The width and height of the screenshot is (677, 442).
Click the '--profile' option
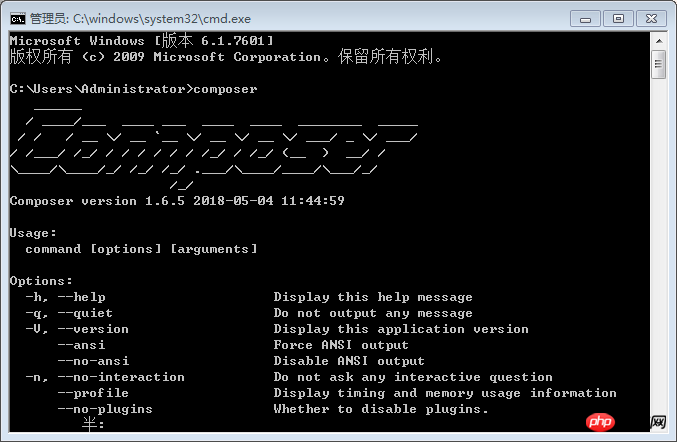click(x=93, y=393)
